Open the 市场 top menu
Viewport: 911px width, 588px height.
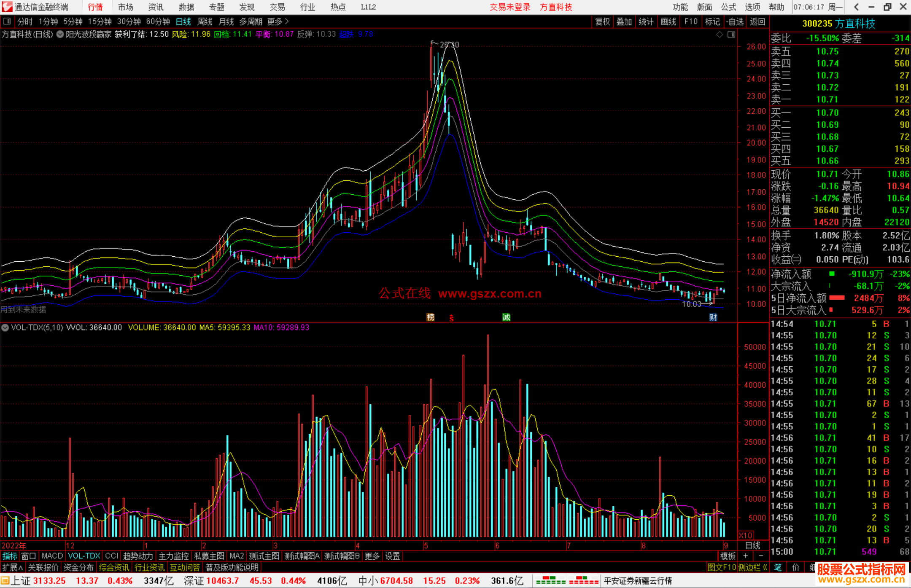click(x=125, y=7)
